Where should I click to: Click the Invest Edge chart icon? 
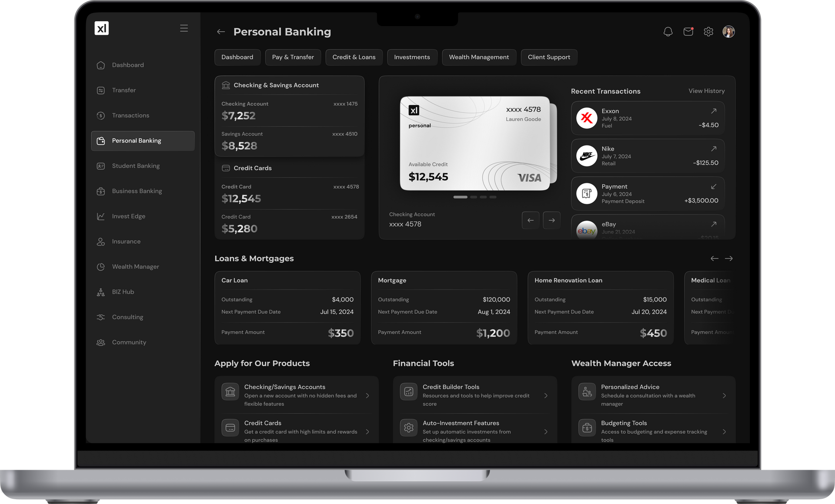pos(101,216)
